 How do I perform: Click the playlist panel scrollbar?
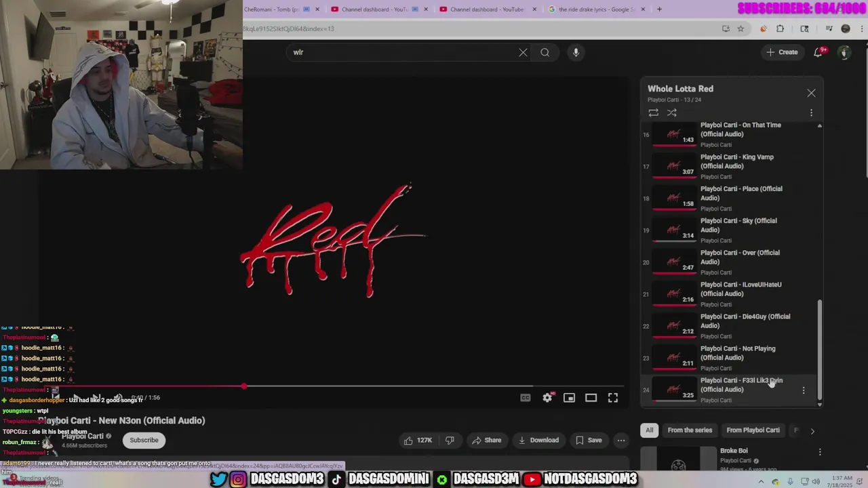[819, 349]
